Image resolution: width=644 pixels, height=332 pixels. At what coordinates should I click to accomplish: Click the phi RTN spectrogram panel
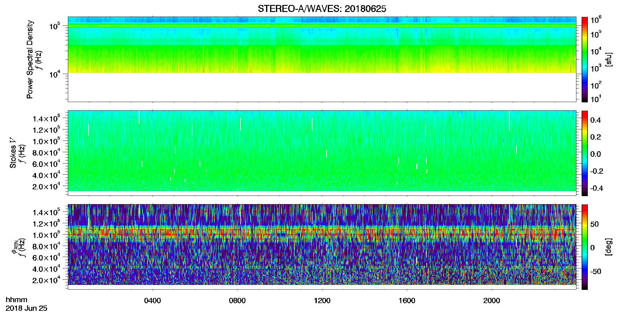(322, 247)
